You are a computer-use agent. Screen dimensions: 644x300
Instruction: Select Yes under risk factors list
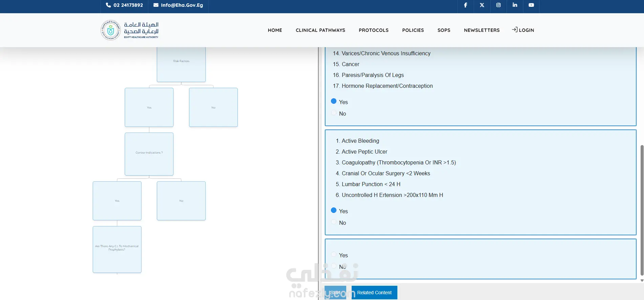pos(334,101)
